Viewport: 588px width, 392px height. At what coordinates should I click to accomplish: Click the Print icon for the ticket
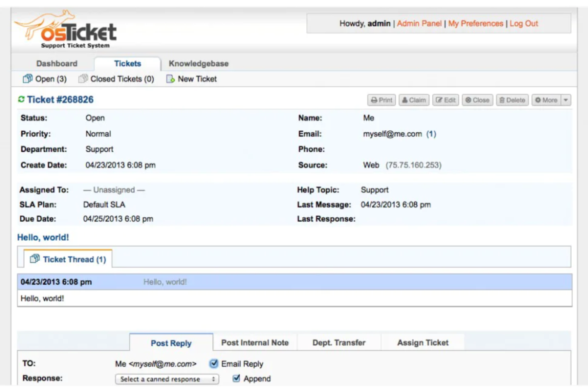click(x=381, y=100)
